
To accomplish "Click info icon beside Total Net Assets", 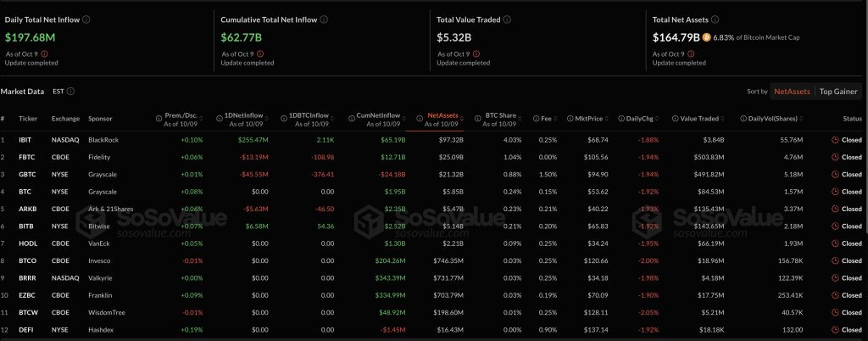I will pos(715,19).
